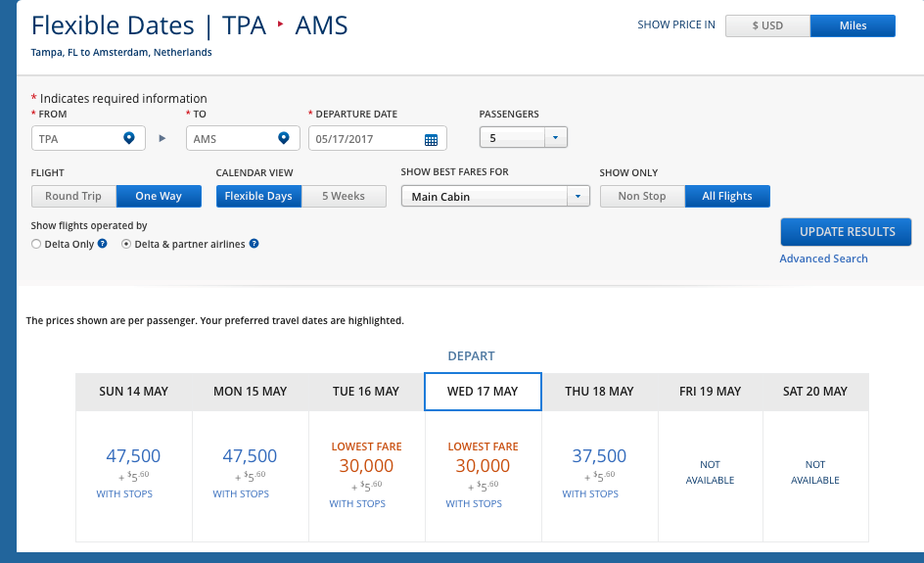
Task: Click the location pin icon in FROM field
Action: (129, 138)
